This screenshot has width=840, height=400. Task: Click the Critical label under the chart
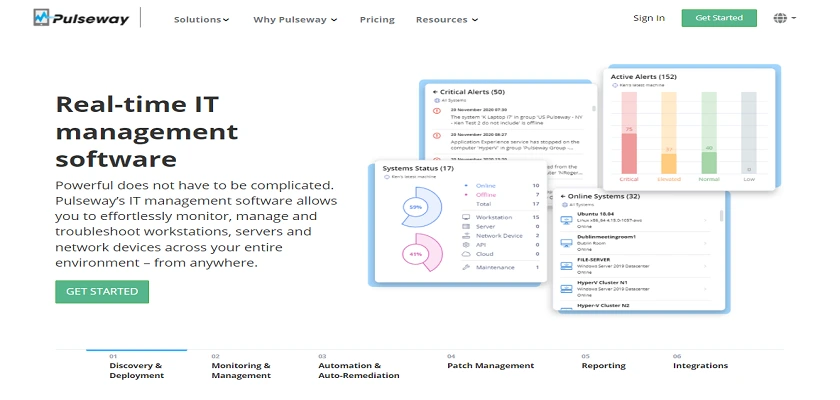629,179
